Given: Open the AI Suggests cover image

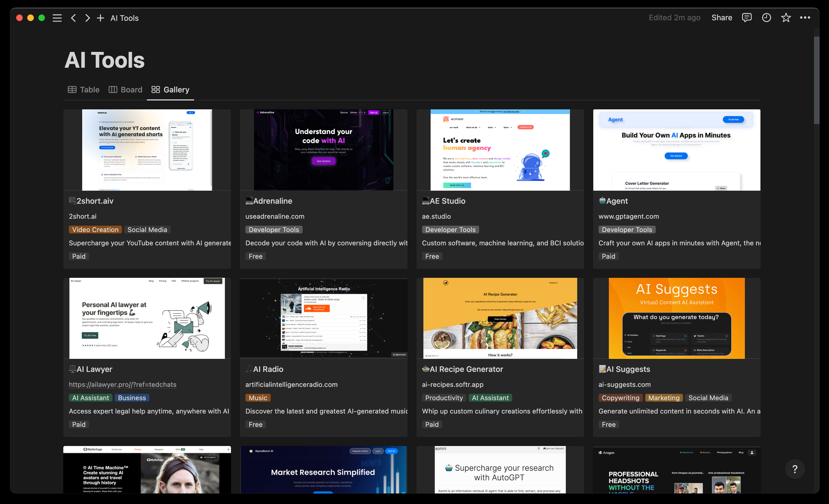Looking at the screenshot, I should click(x=677, y=318).
